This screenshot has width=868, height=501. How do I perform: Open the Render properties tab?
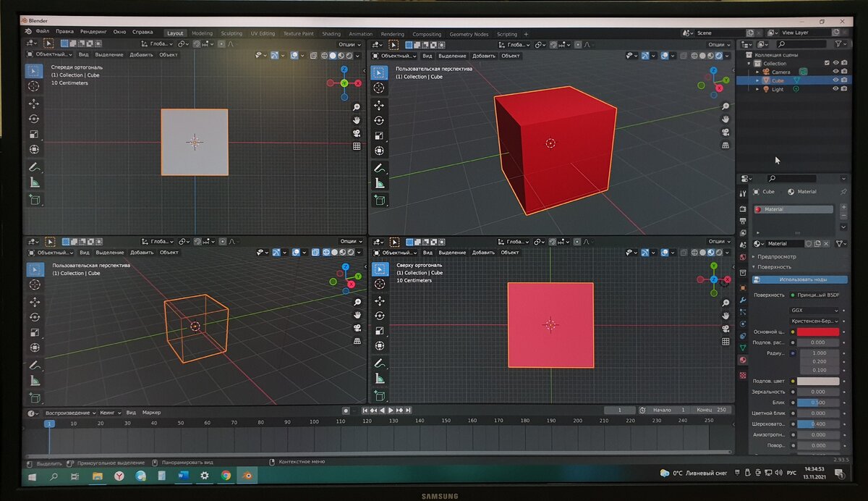click(742, 209)
